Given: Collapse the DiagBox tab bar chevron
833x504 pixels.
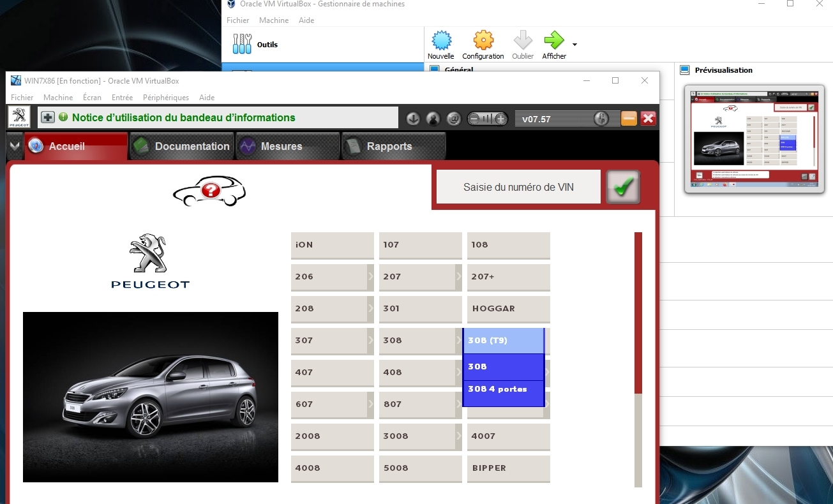Looking at the screenshot, I should point(15,146).
